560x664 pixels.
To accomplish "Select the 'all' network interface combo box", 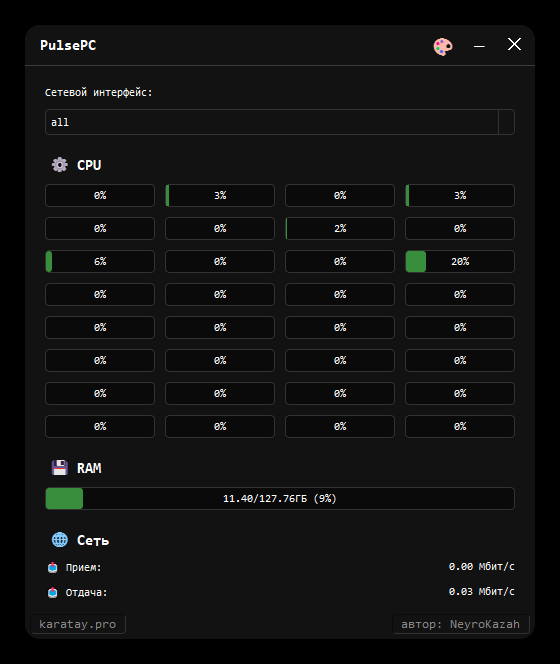I will pos(280,122).
